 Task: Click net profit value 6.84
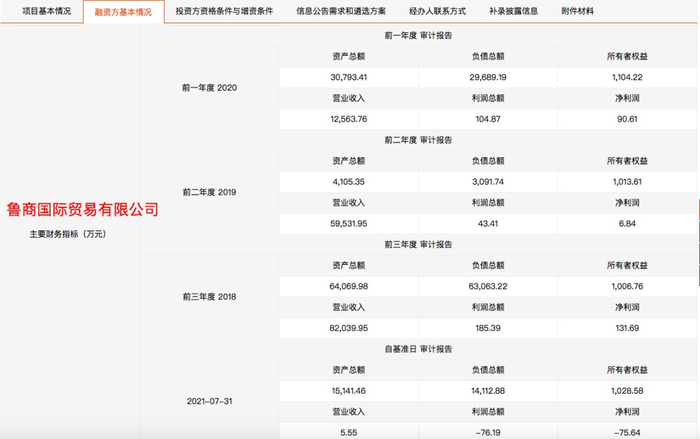(x=627, y=224)
